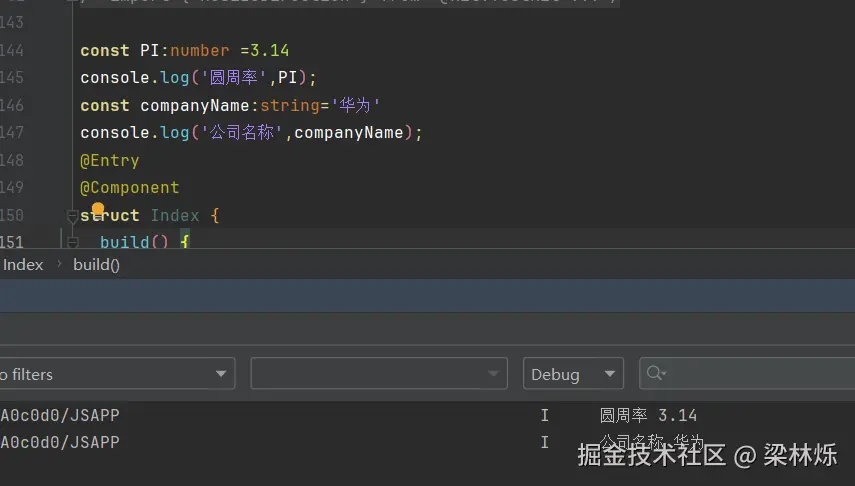855x486 pixels.
Task: Click the console.log '圆周率' line
Action: pyautogui.click(x=198, y=78)
